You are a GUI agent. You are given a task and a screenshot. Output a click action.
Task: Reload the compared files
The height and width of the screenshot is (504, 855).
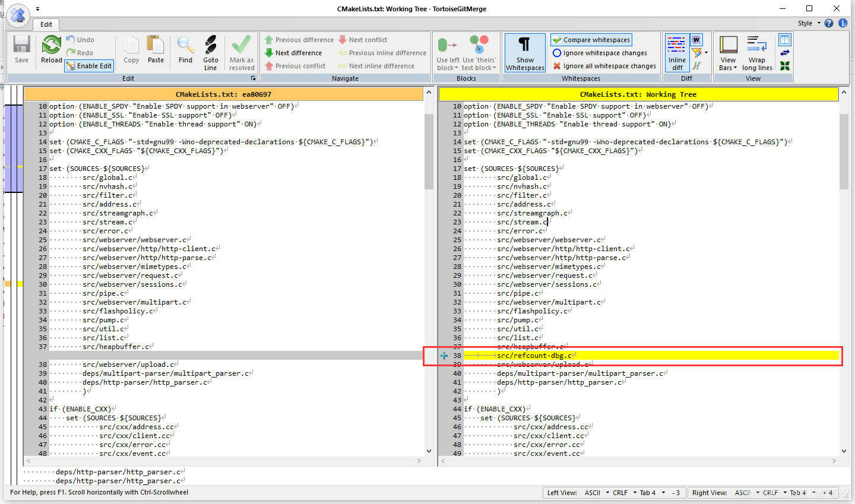point(52,49)
